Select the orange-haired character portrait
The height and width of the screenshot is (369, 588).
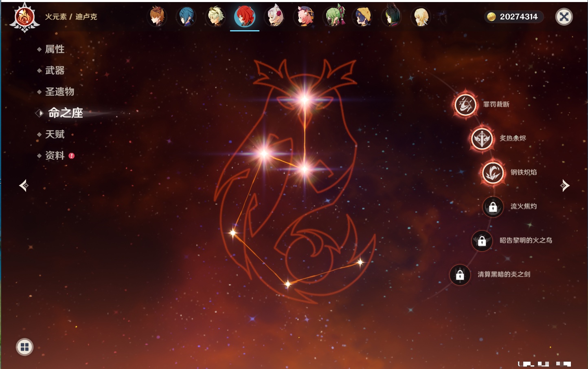pyautogui.click(x=157, y=16)
